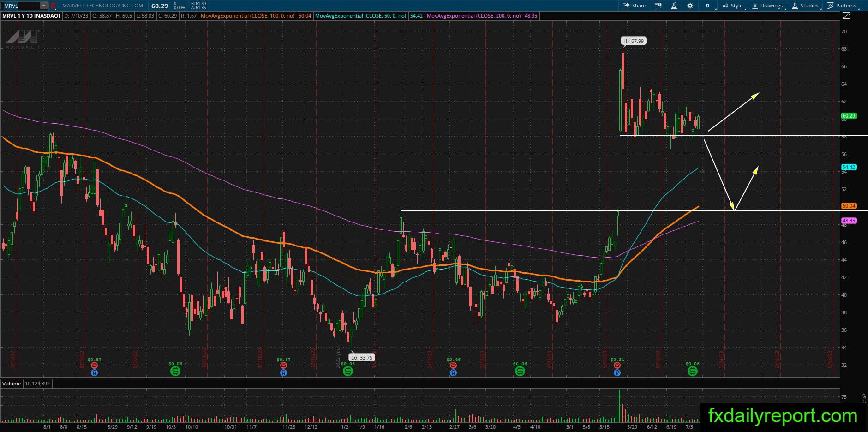This screenshot has width=868, height=432.
Task: Click the O: 58.87 open value
Action: tap(102, 16)
